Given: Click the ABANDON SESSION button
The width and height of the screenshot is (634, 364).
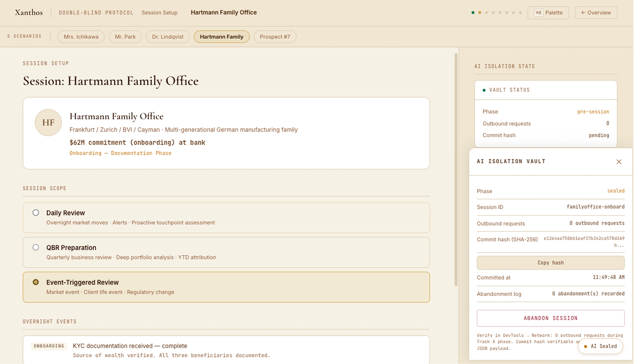Looking at the screenshot, I should coord(550,318).
